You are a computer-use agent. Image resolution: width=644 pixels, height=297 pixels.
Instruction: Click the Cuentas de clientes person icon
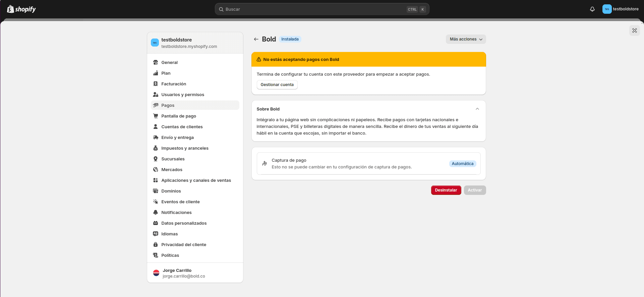(156, 127)
